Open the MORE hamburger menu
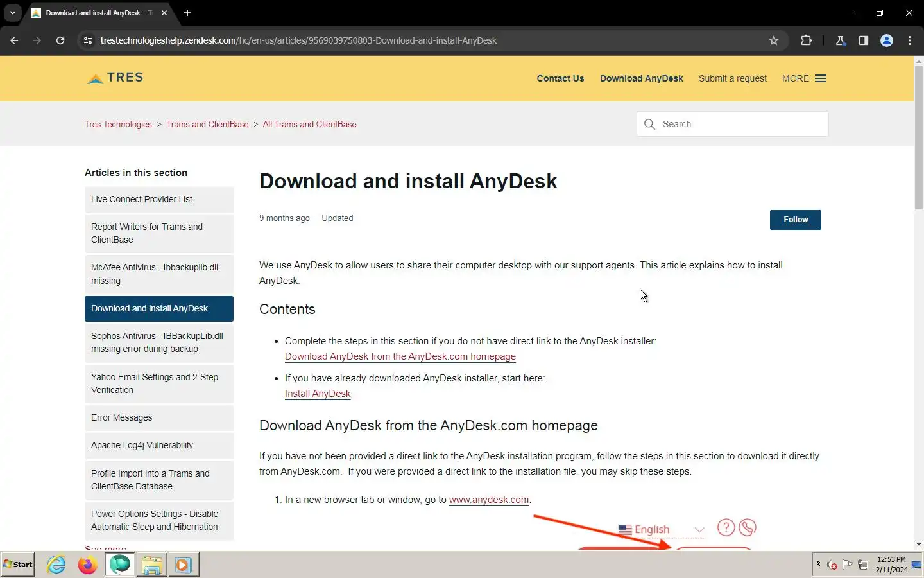The width and height of the screenshot is (924, 578). coord(804,78)
